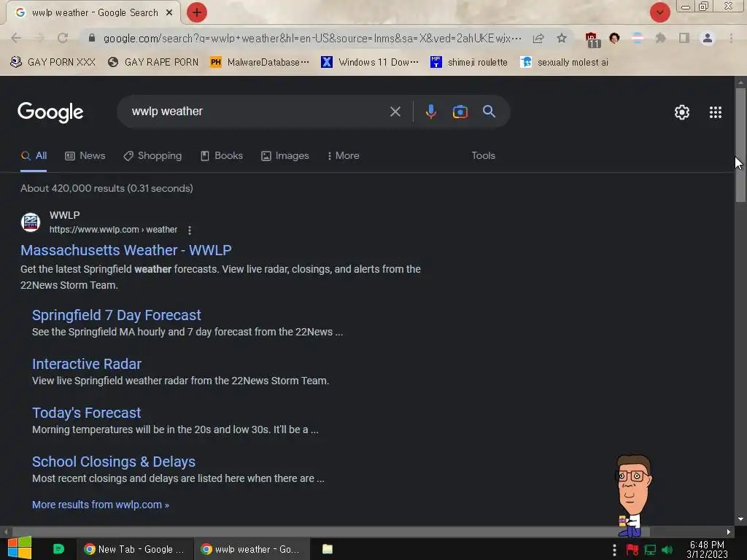Switch to the Books tab
The width and height of the screenshot is (747, 560).
click(x=222, y=156)
